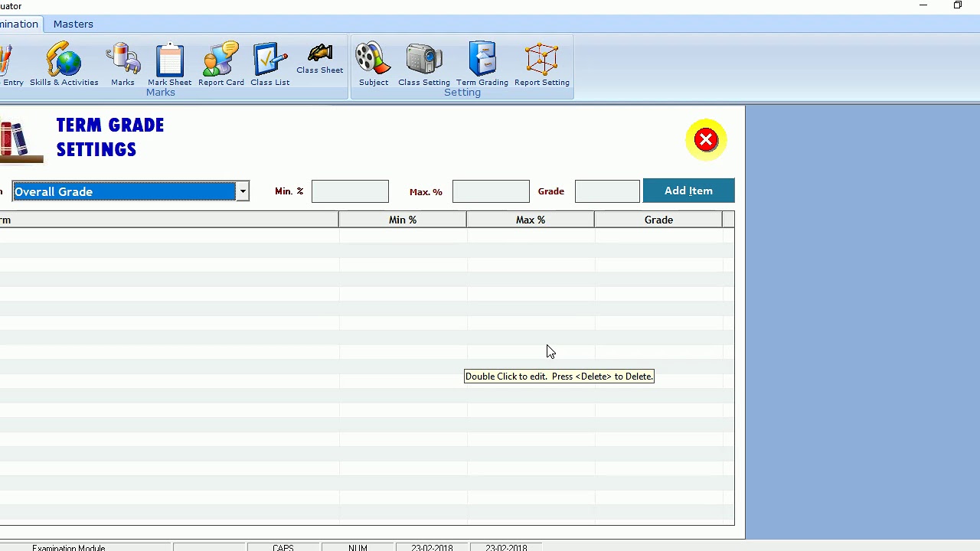
Task: Open the Mark Sheet icon
Action: click(x=169, y=64)
